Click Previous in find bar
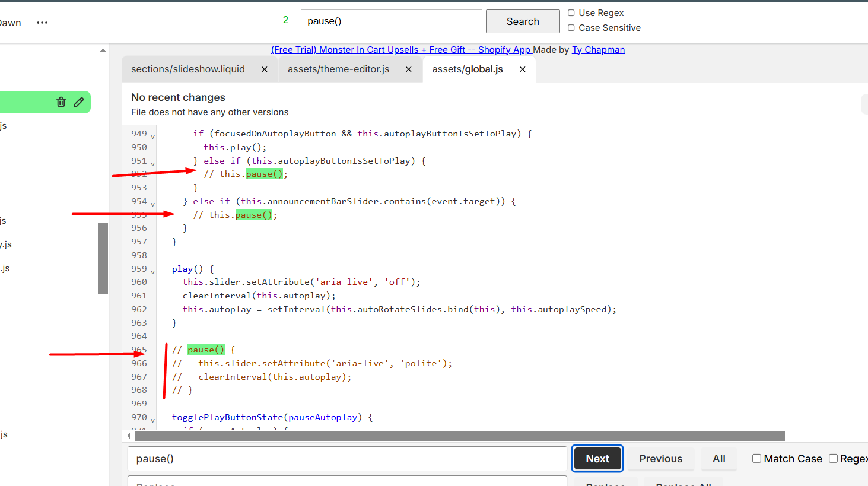Screen dimensions: 868x486 661,459
